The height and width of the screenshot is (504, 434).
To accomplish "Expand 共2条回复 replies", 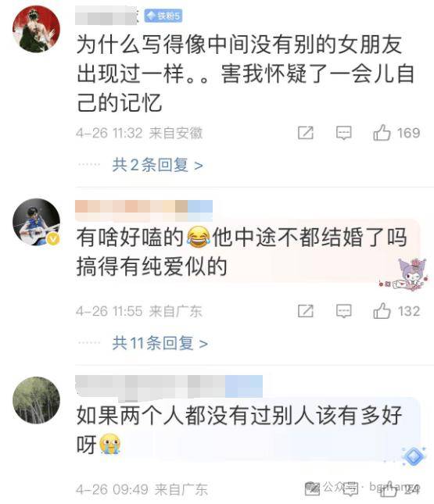I will [x=157, y=165].
